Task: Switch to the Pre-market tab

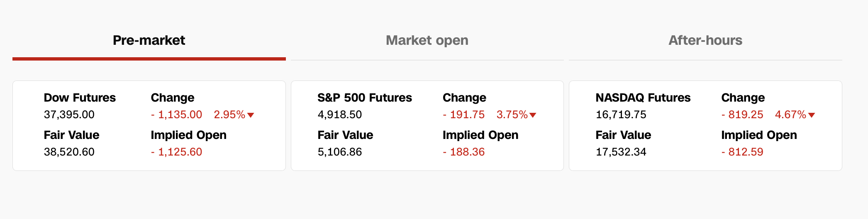Action: (x=149, y=40)
